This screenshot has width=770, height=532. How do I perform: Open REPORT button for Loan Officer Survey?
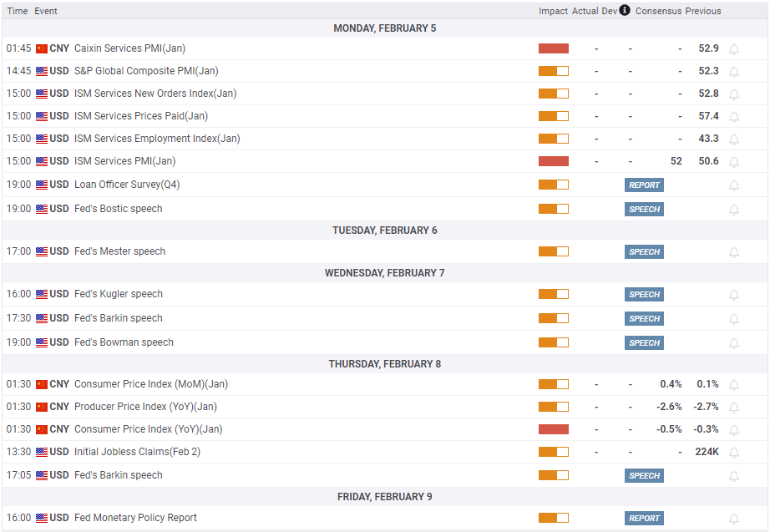tap(644, 185)
